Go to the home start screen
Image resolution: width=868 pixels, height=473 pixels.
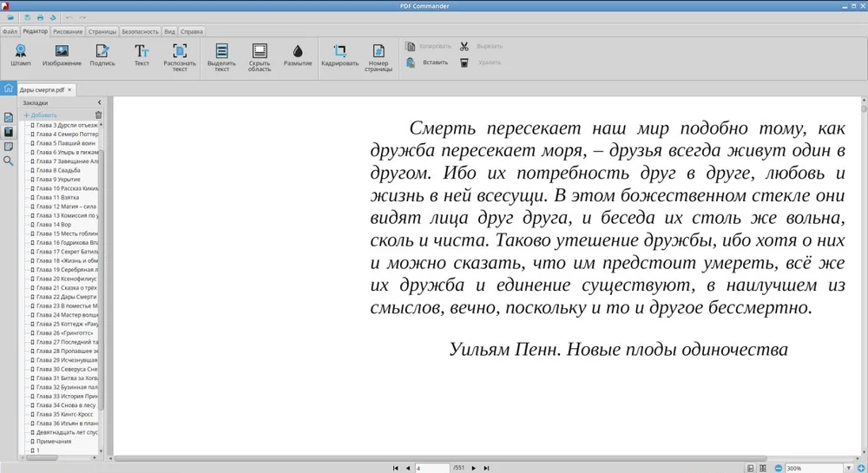click(9, 89)
